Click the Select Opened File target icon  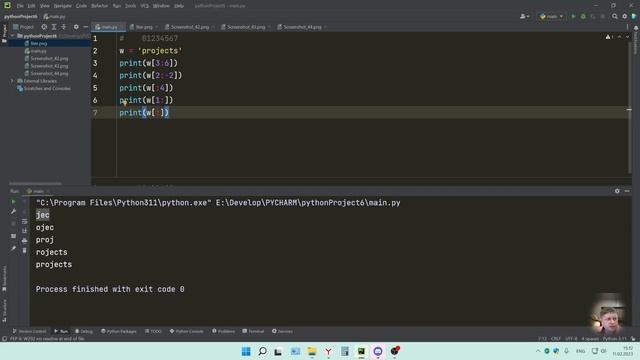(x=44, y=27)
